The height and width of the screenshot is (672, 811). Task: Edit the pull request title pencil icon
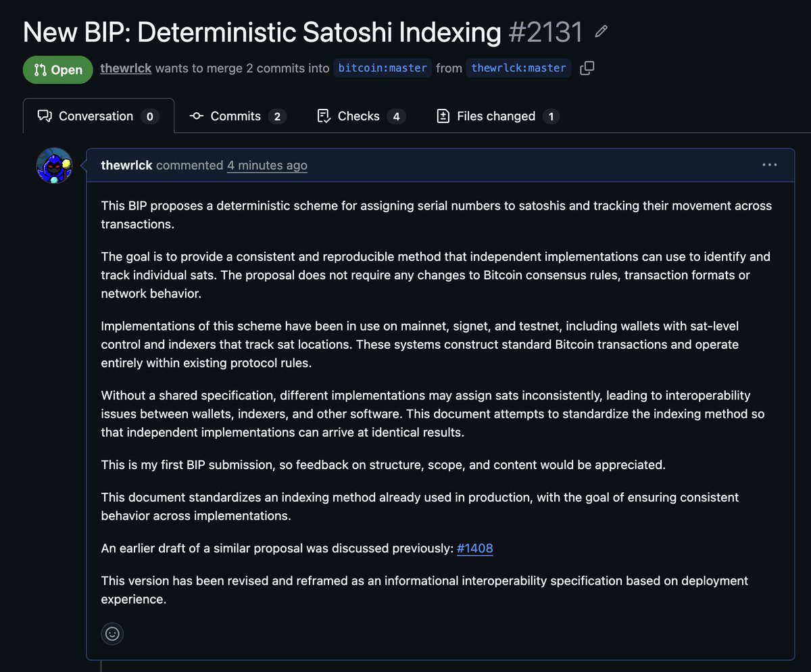(x=601, y=32)
